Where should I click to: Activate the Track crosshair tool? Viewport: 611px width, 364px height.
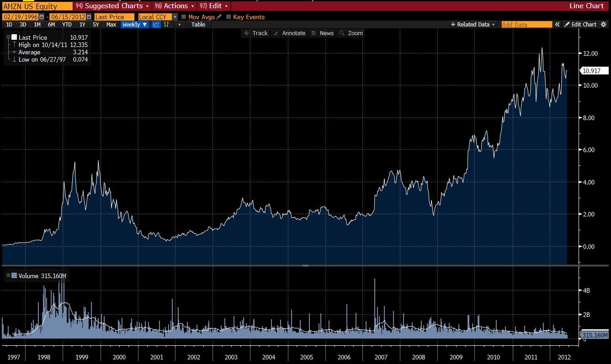(256, 33)
